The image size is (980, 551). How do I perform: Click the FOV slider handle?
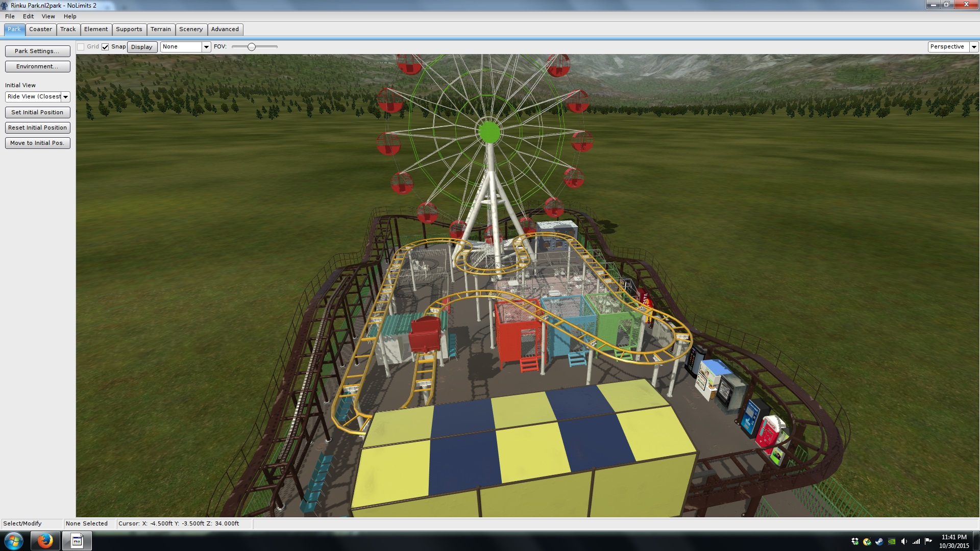pyautogui.click(x=252, y=47)
